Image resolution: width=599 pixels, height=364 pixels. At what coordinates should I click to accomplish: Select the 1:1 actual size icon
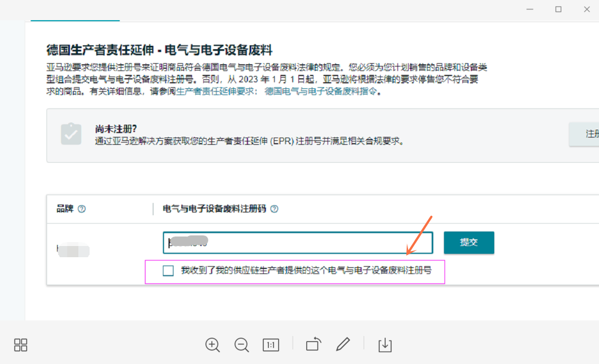(271, 345)
